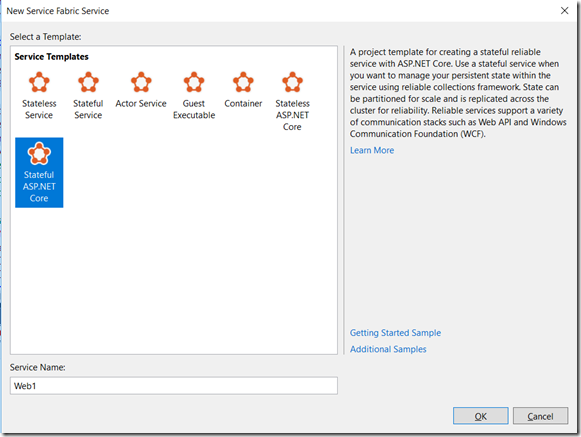Click the Container label text
Screen dimensions: 581x437
coord(243,103)
